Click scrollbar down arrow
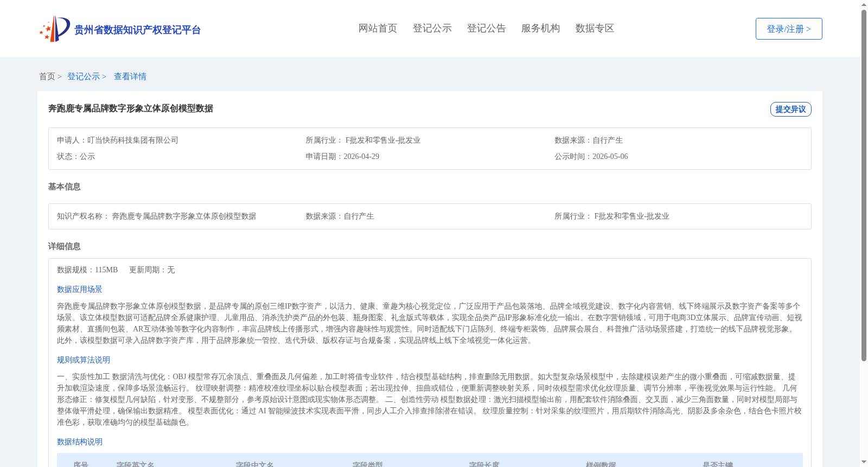This screenshot has height=467, width=868. 864,463
